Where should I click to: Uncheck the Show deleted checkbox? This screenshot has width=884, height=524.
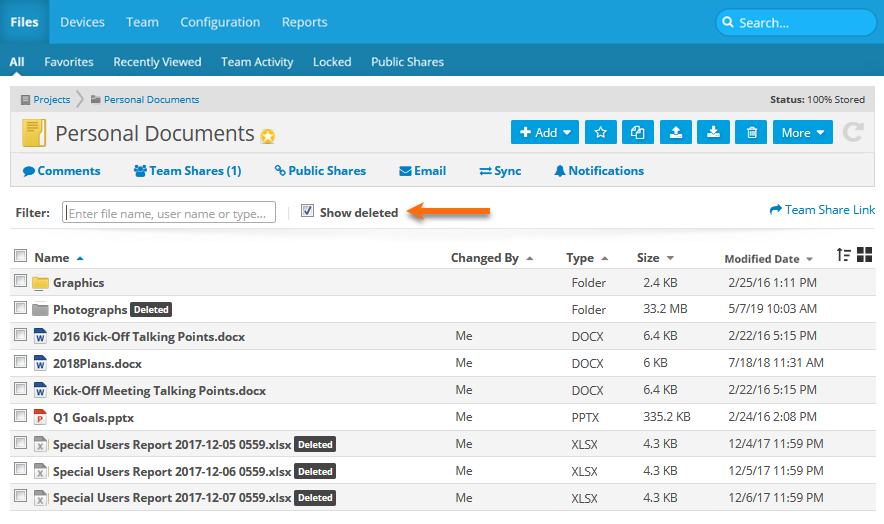(308, 211)
